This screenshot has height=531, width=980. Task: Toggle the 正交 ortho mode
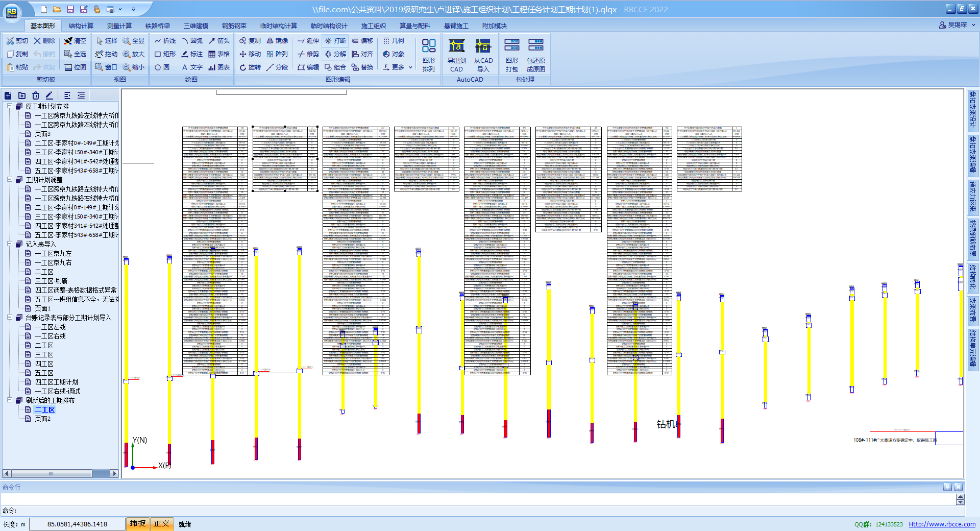pyautogui.click(x=161, y=524)
